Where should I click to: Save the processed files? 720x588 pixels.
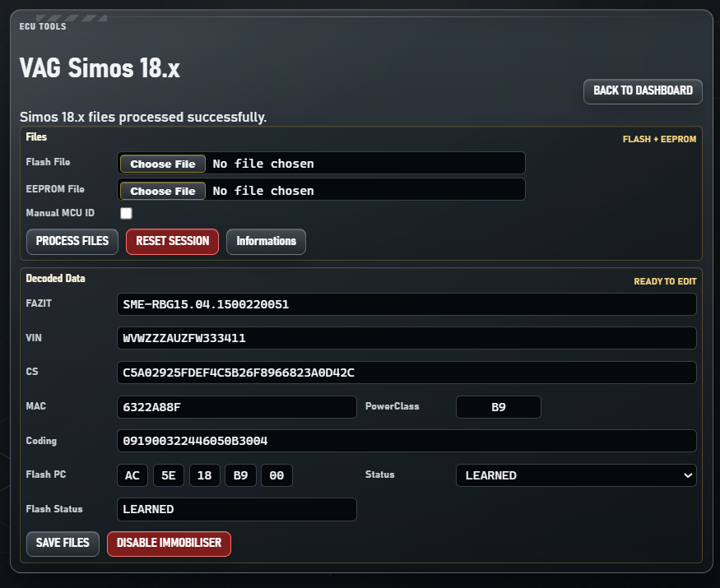pyautogui.click(x=63, y=544)
